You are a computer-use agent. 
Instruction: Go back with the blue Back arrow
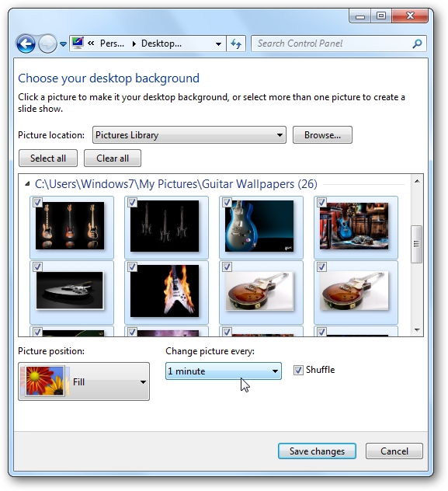click(x=26, y=44)
